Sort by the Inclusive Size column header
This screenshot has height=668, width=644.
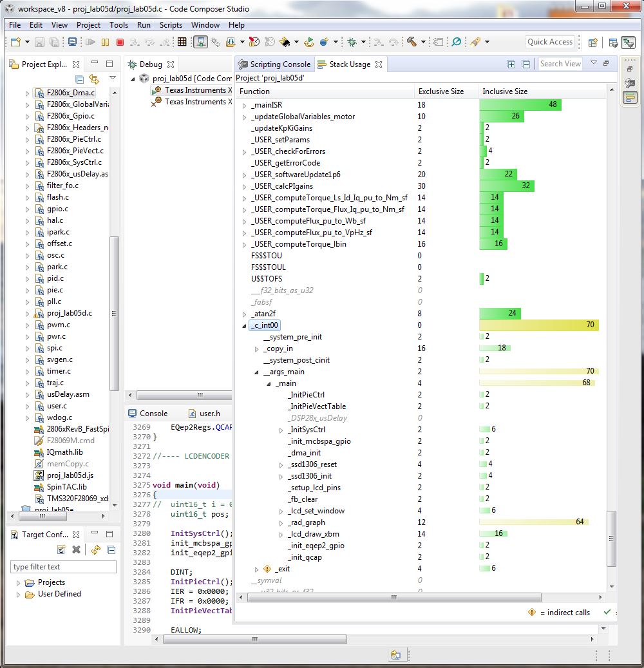(x=505, y=91)
